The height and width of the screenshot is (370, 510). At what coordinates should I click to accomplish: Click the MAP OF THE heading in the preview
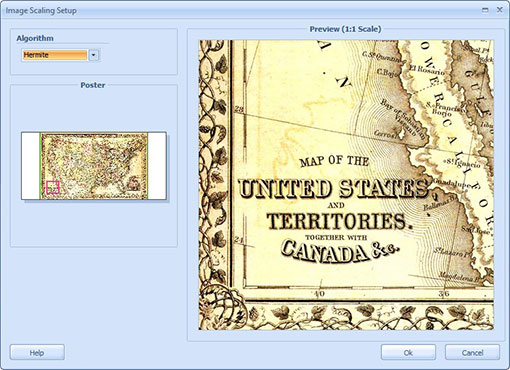click(334, 161)
